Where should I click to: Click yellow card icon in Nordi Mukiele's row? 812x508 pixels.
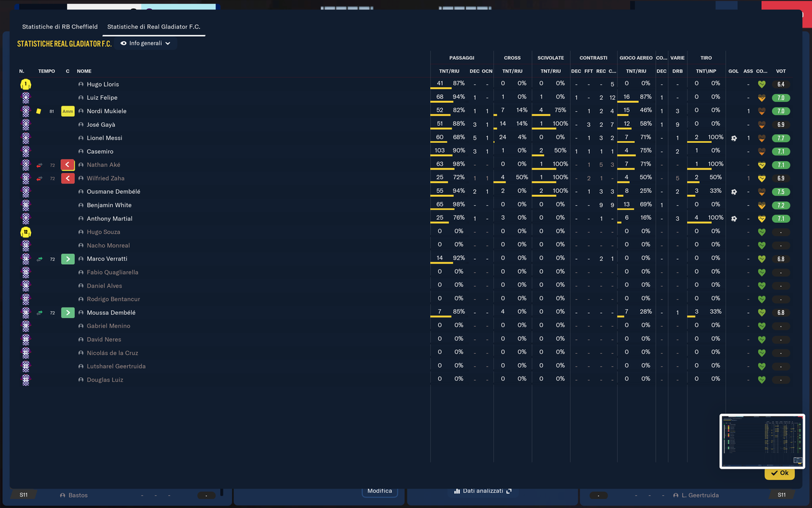tap(39, 111)
